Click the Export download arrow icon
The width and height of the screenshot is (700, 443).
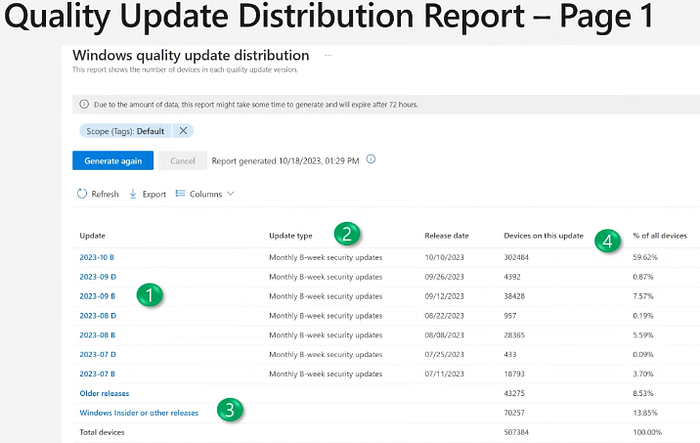(x=133, y=194)
